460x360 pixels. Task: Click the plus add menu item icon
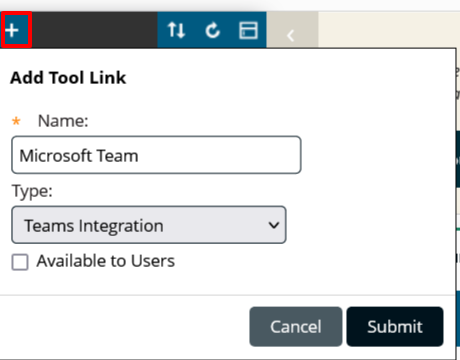[x=12, y=30]
